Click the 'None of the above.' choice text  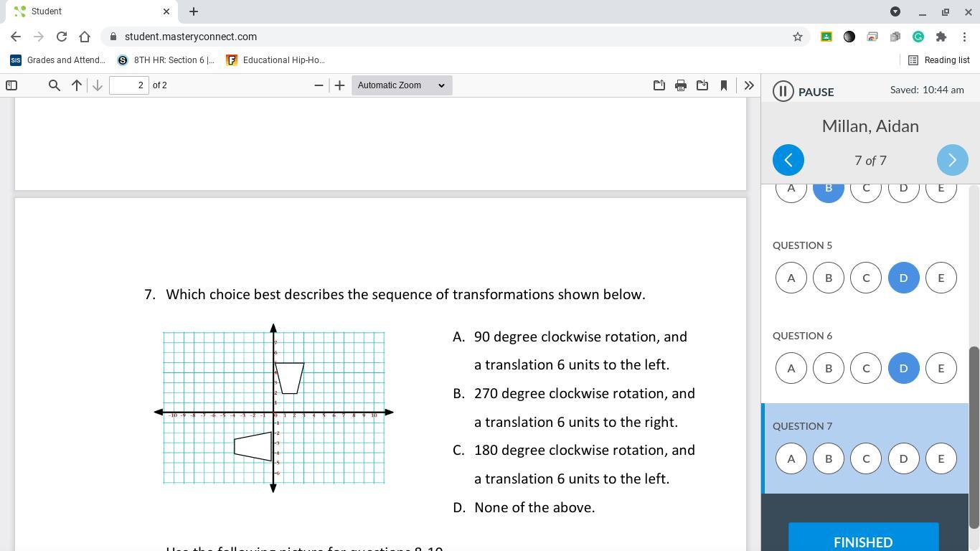(534, 507)
